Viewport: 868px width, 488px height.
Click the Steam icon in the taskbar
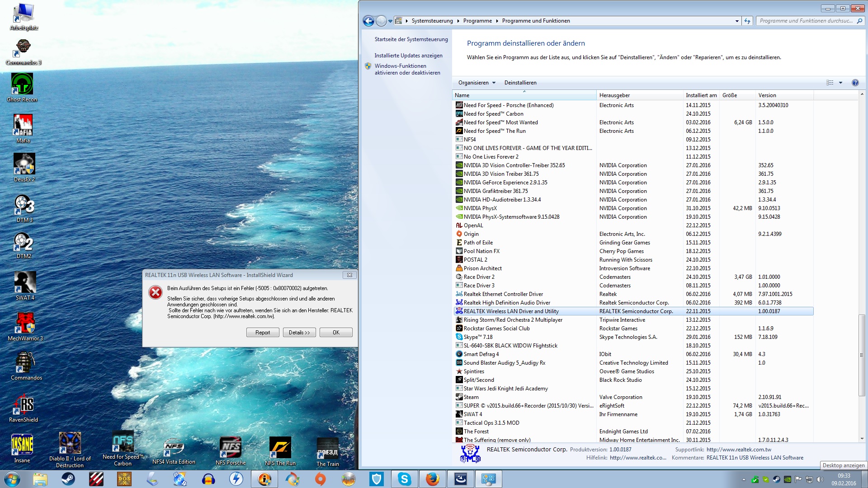[68, 479]
